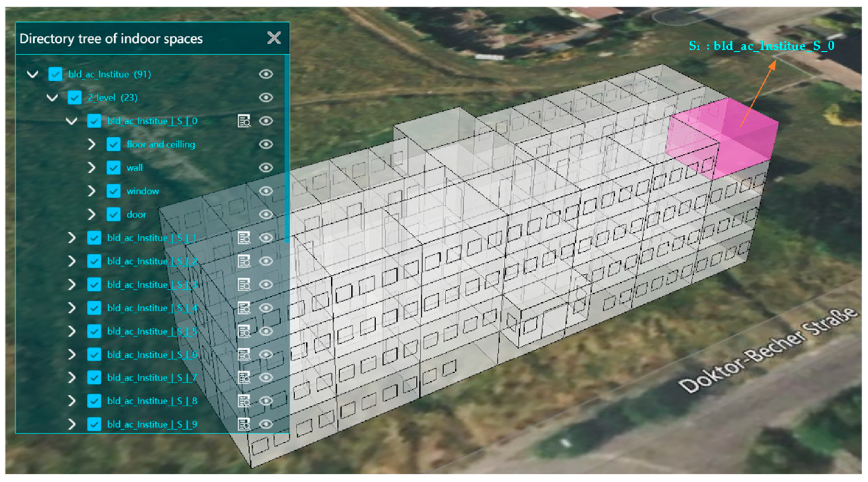The width and height of the screenshot is (868, 482).
Task: Collapse the 2_level tree node
Action: coord(52,97)
